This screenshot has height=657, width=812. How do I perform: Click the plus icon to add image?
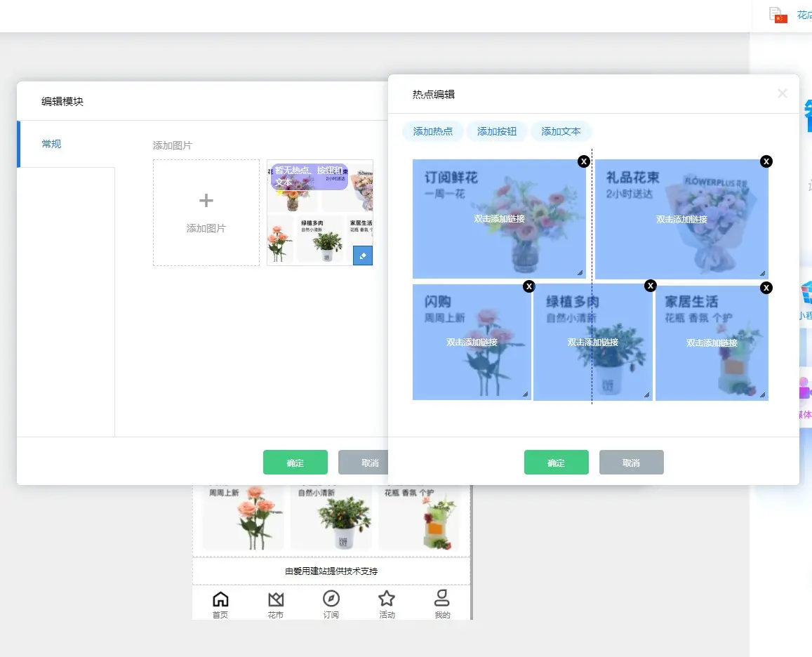[x=206, y=201]
